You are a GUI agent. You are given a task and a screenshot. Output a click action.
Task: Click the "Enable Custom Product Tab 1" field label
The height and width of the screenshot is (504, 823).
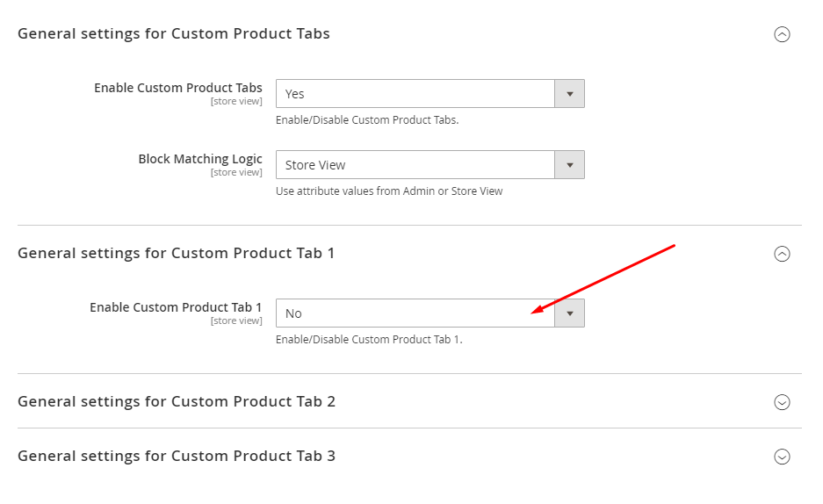[x=176, y=307]
